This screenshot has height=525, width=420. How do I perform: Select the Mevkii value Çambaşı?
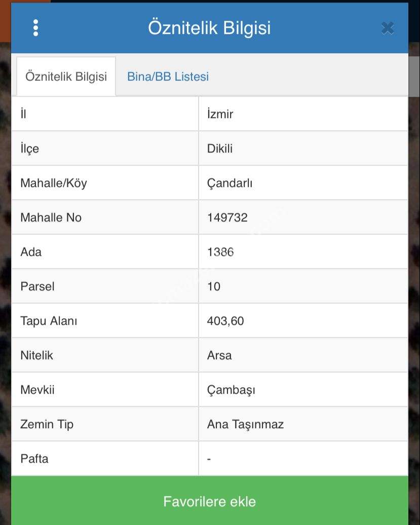point(231,390)
